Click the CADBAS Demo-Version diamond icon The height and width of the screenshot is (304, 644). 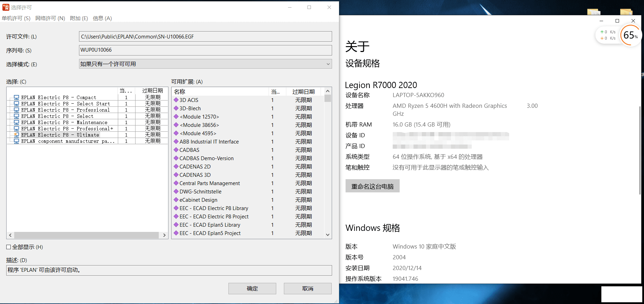[x=176, y=158]
